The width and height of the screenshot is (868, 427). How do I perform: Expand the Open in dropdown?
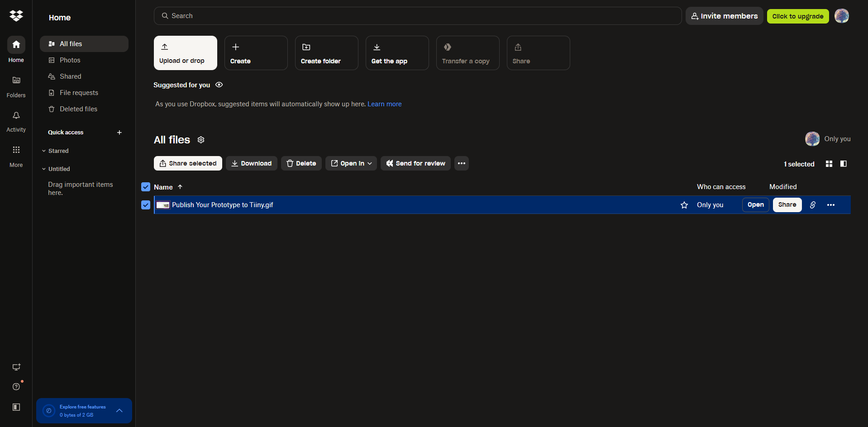352,163
